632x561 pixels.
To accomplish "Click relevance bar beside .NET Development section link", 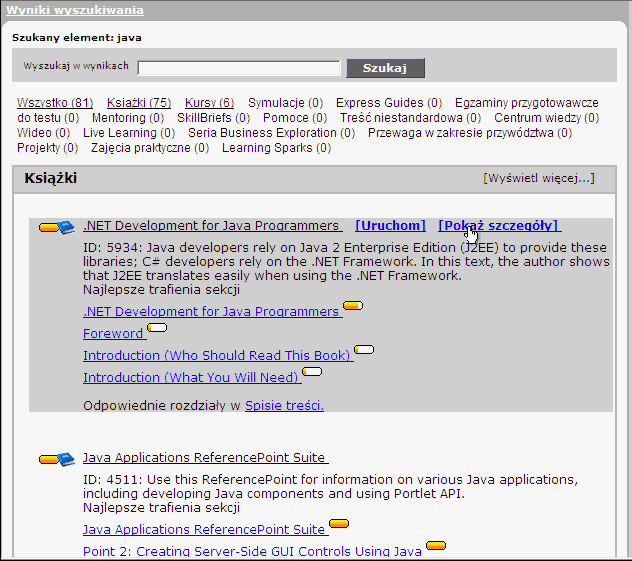I will point(353,306).
